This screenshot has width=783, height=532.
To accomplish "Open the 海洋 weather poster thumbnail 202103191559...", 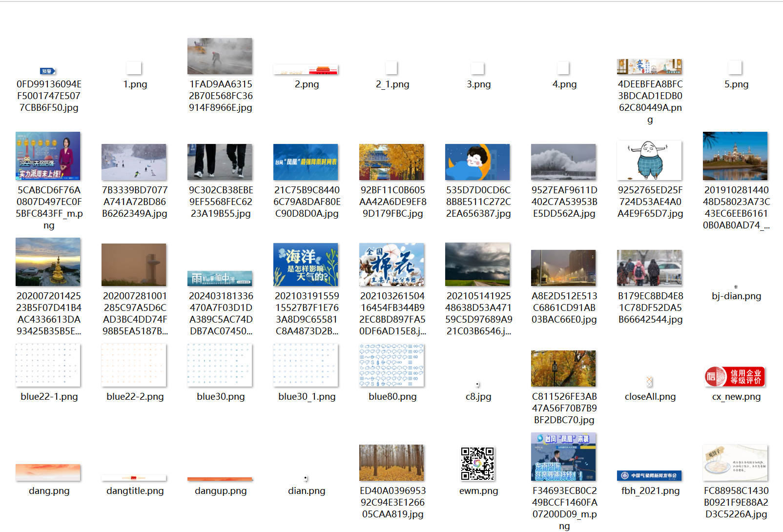I will (x=306, y=265).
